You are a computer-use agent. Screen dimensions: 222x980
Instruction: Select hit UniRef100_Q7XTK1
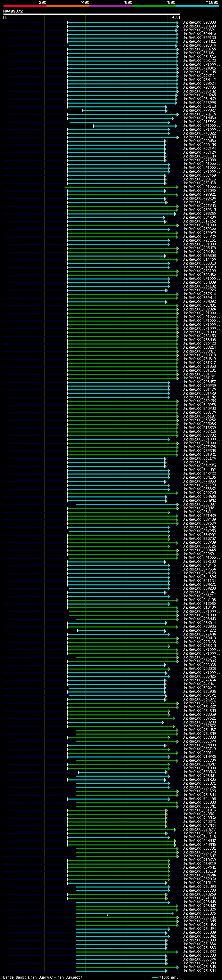[x=199, y=76]
